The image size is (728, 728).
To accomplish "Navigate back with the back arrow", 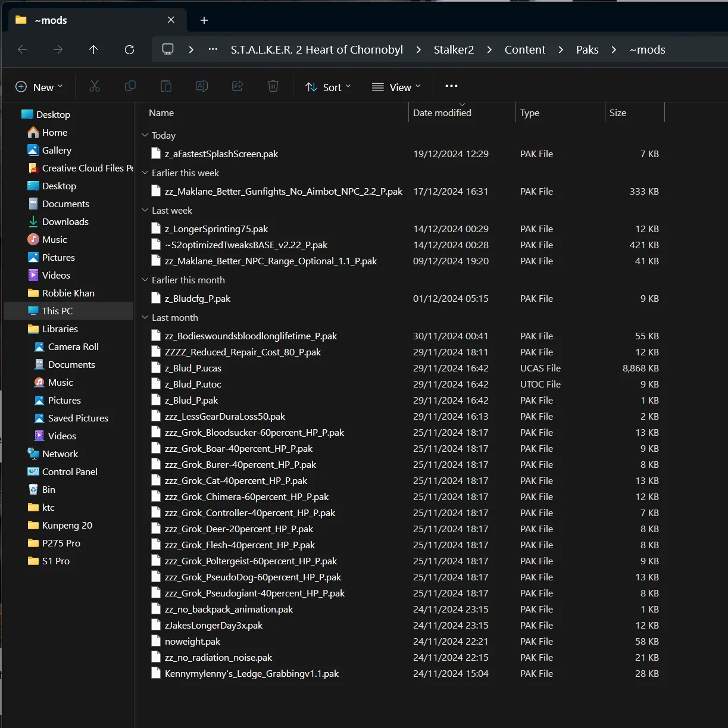I will (23, 50).
